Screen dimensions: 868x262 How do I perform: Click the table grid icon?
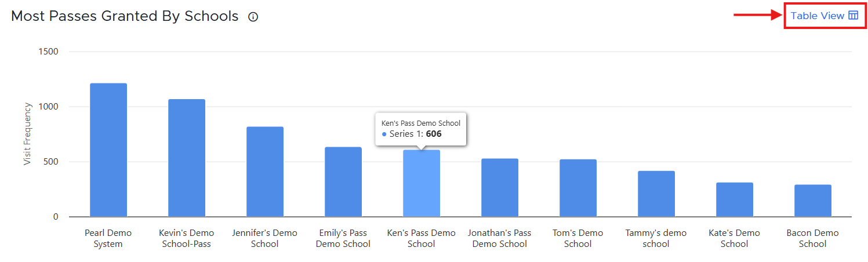coord(853,16)
